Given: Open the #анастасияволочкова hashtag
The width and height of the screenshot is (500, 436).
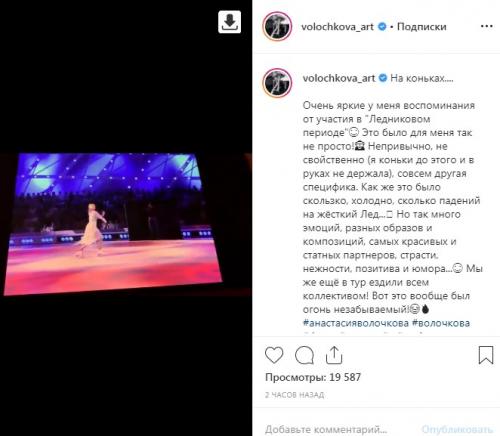Looking at the screenshot, I should pyautogui.click(x=356, y=323).
